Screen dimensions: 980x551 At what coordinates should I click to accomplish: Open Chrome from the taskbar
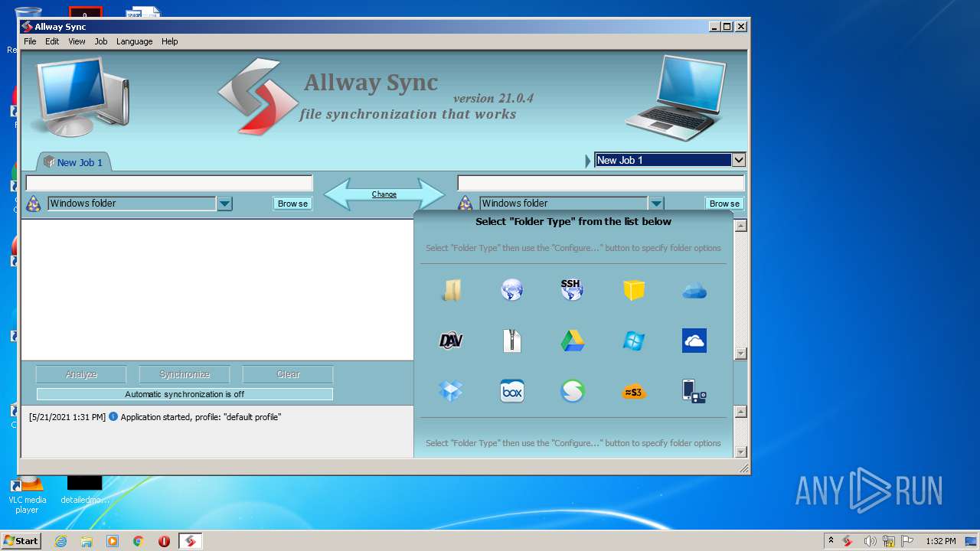[x=138, y=541]
